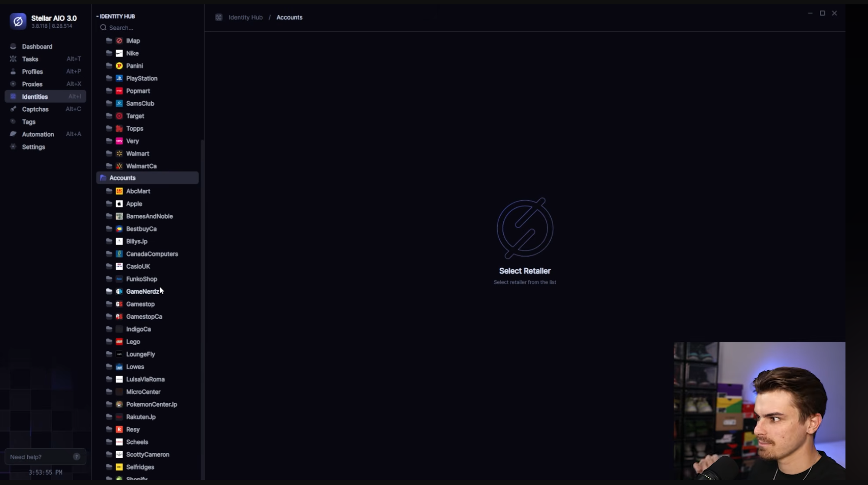Click the breadcrumb Identity Hub icon

click(219, 17)
